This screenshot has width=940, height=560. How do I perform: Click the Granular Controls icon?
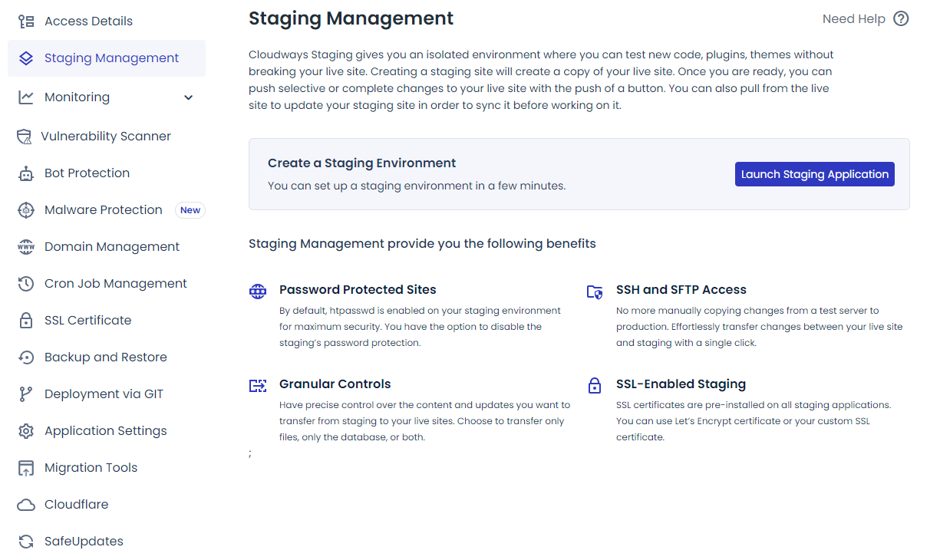[x=258, y=385]
